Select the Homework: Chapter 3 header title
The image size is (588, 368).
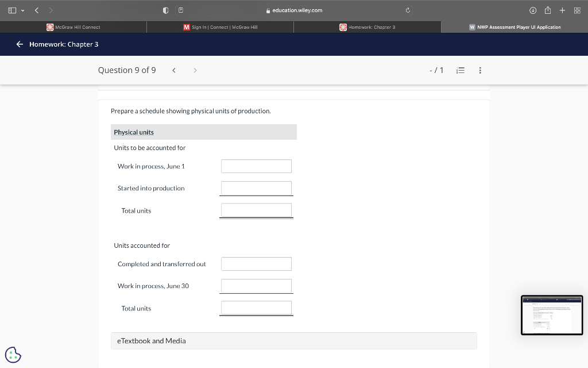[64, 44]
